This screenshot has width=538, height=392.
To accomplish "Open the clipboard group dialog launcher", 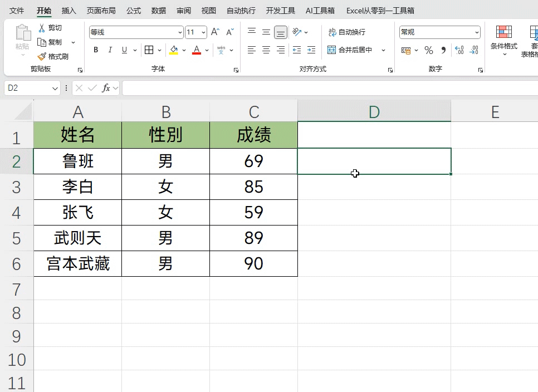I will pos(80,70).
